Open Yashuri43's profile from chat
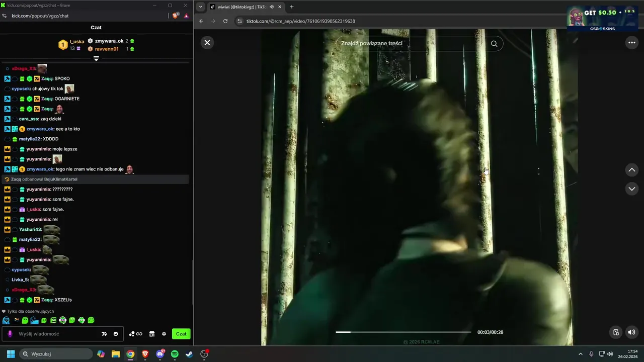 pyautogui.click(x=30, y=229)
